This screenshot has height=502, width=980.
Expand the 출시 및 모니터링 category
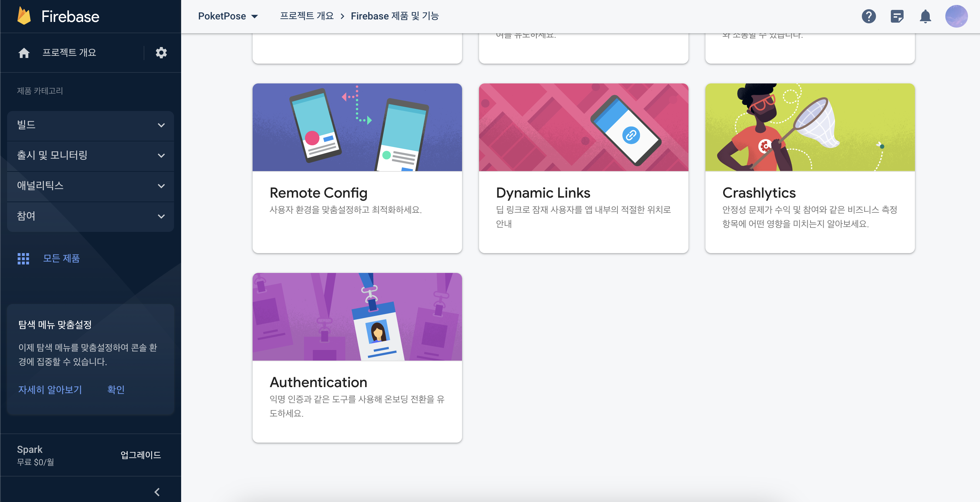click(91, 156)
